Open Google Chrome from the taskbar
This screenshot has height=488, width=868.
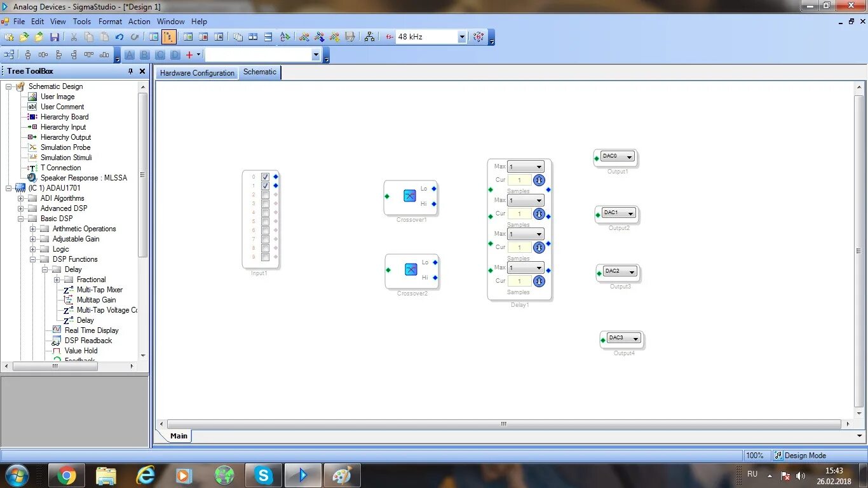coord(67,475)
